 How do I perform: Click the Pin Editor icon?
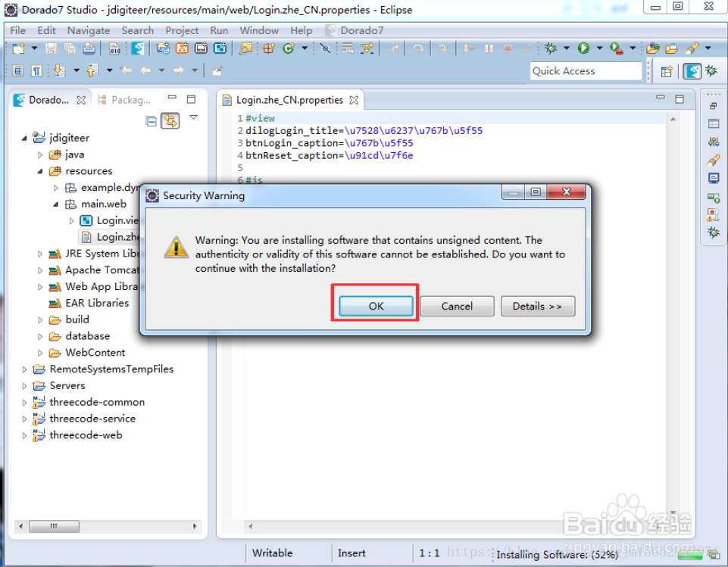(217, 71)
